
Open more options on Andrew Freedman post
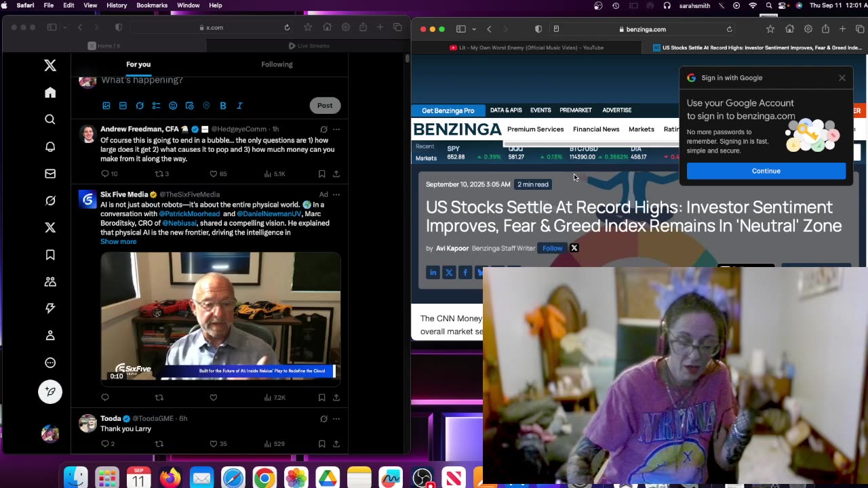pos(336,129)
